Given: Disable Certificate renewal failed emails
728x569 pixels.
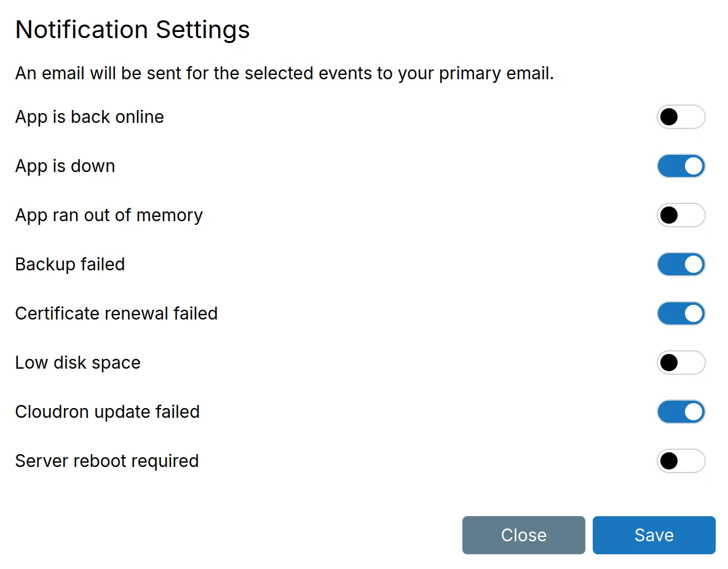Looking at the screenshot, I should click(681, 313).
